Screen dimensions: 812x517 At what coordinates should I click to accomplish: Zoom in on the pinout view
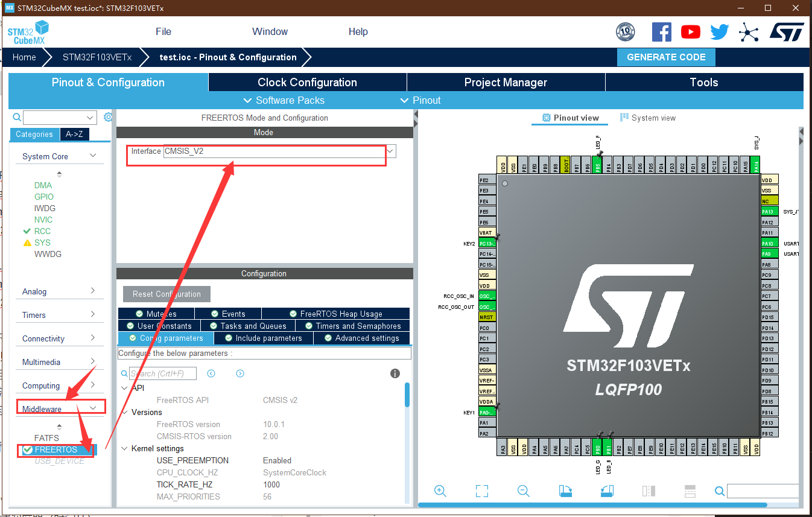coord(440,491)
